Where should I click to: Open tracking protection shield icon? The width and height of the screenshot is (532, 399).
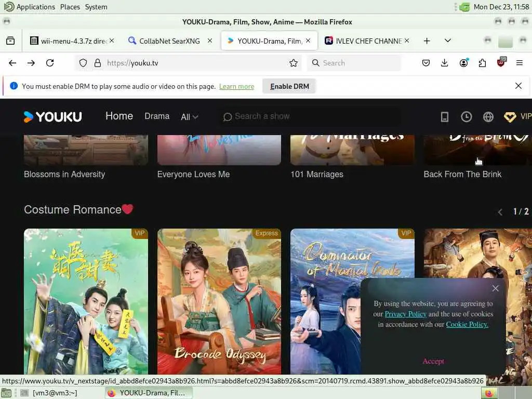coord(83,63)
